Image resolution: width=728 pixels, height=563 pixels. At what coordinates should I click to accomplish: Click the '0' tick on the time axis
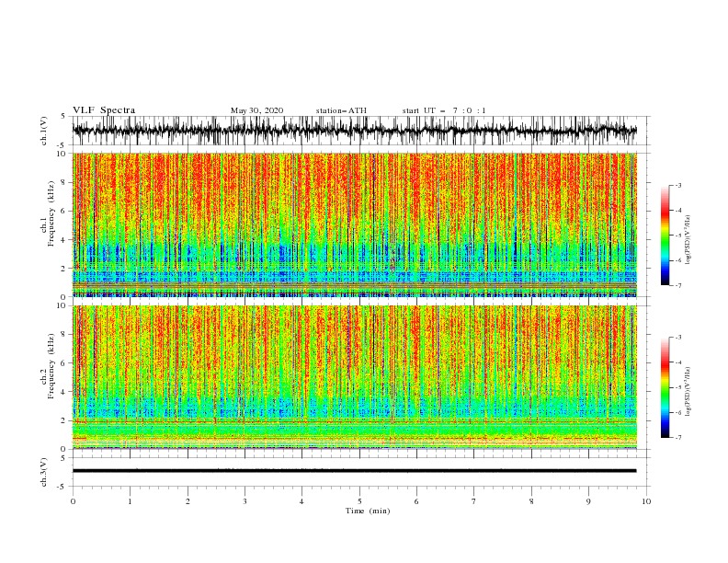click(73, 501)
